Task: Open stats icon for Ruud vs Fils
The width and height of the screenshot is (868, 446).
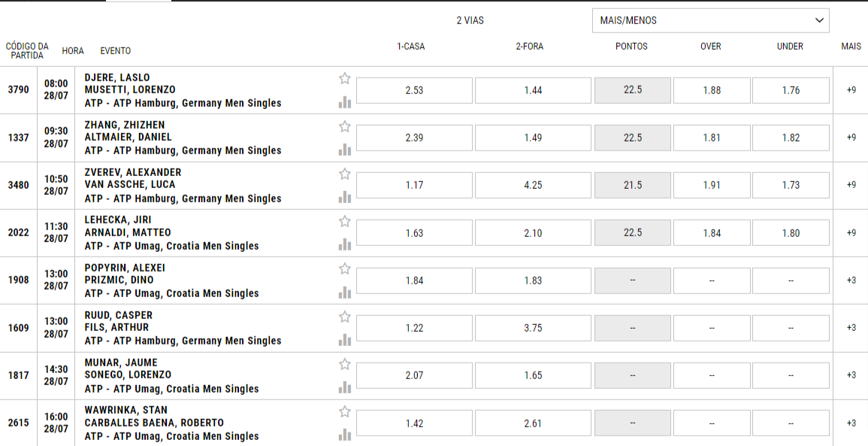Action: click(x=345, y=340)
